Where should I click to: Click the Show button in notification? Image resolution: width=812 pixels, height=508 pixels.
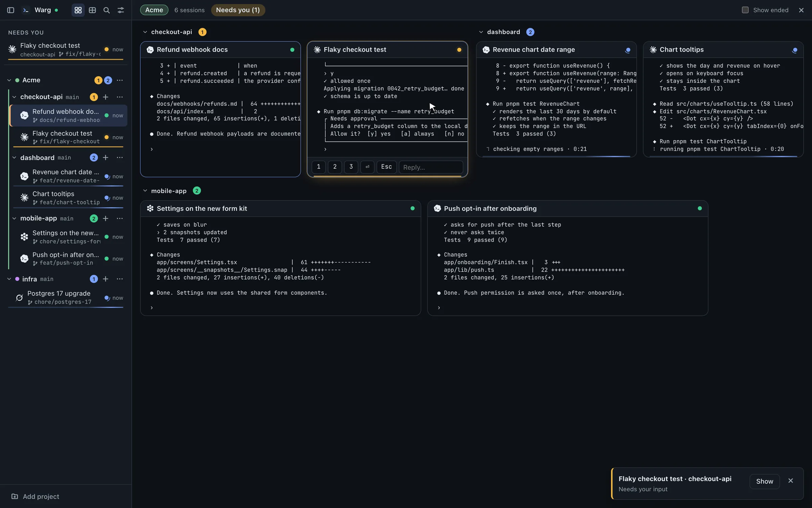[765, 481]
